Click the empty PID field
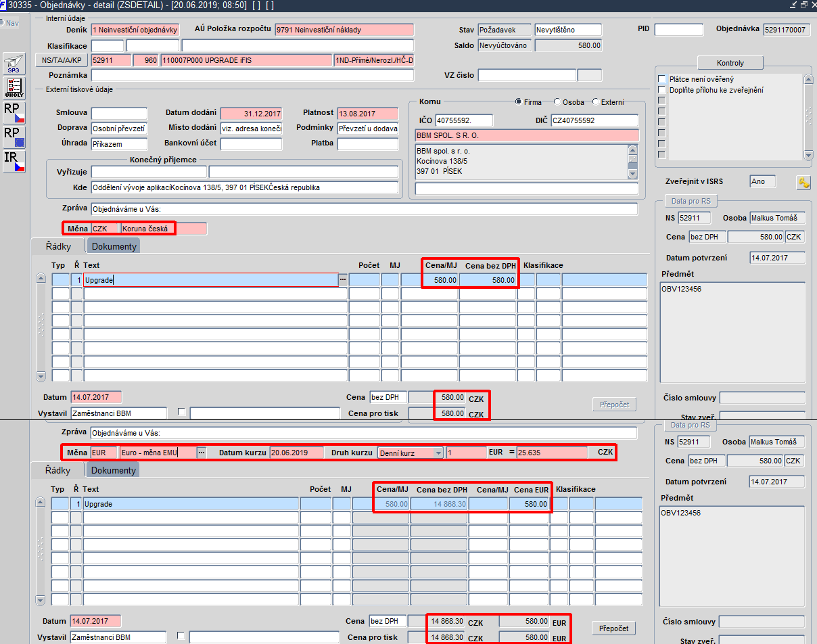Image resolution: width=817 pixels, height=644 pixels. (x=679, y=30)
